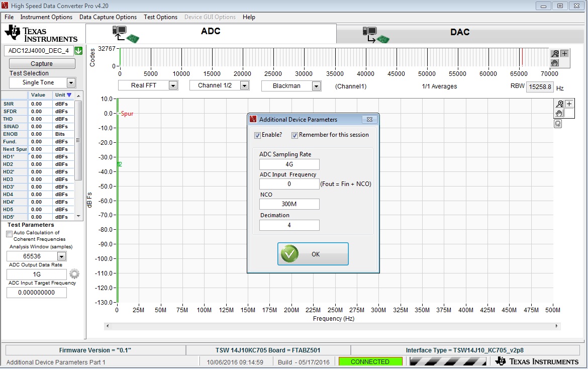
Task: Click the Interface Type status text
Action: coord(465,350)
